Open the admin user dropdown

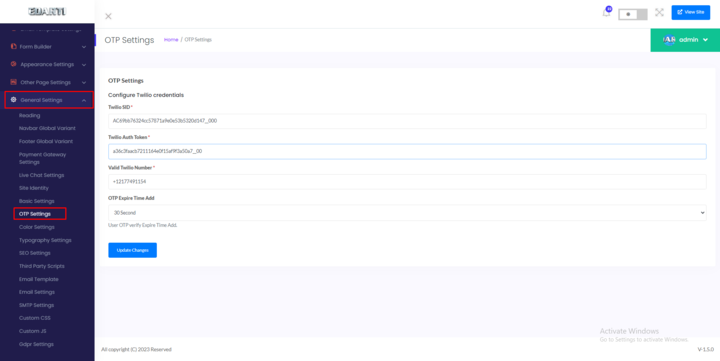(x=685, y=40)
